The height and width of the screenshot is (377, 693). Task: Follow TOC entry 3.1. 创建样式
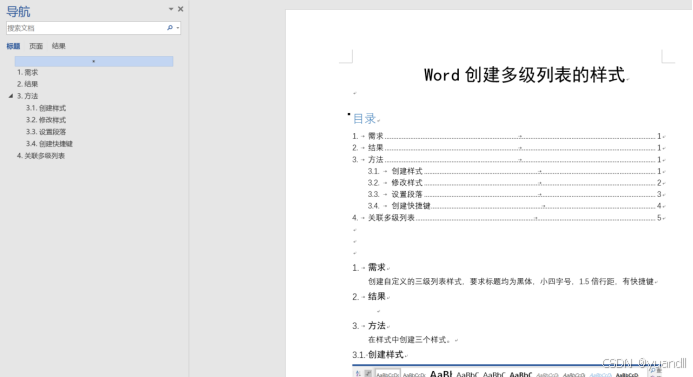tap(515, 171)
